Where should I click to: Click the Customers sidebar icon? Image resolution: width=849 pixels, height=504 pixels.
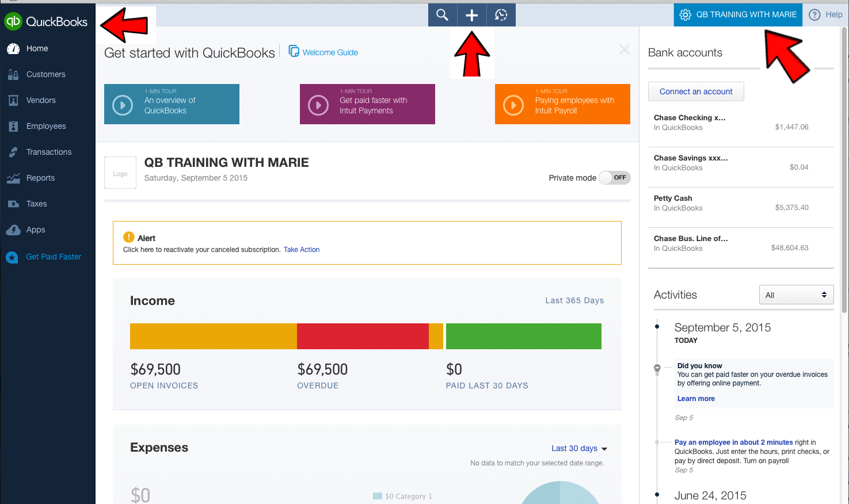(13, 75)
